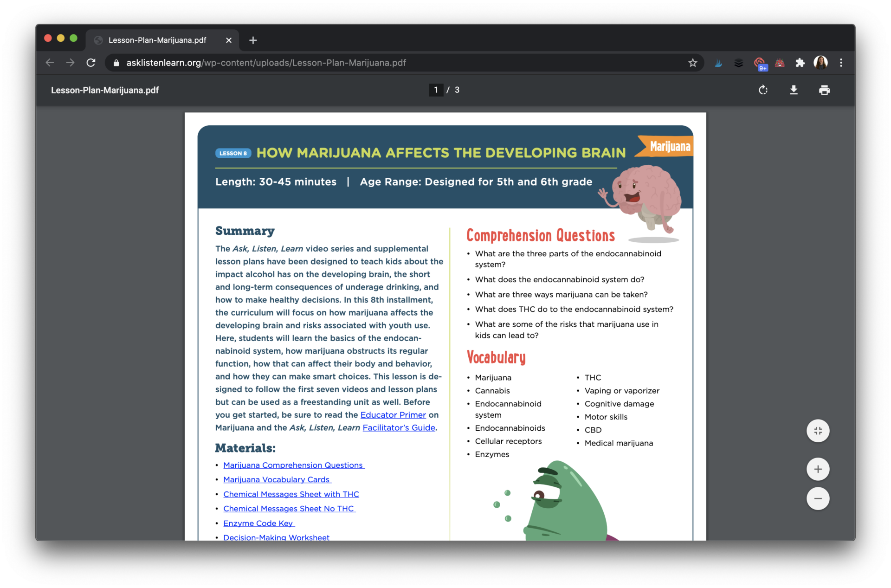Open the red extension showing 9+ badge
This screenshot has height=588, width=891.
pos(760,63)
